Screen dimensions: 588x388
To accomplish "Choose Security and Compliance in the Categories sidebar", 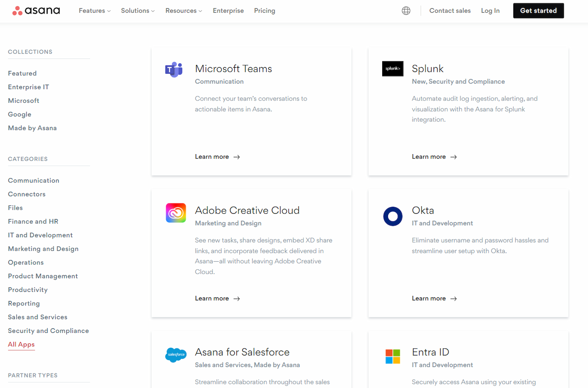I will tap(48, 331).
